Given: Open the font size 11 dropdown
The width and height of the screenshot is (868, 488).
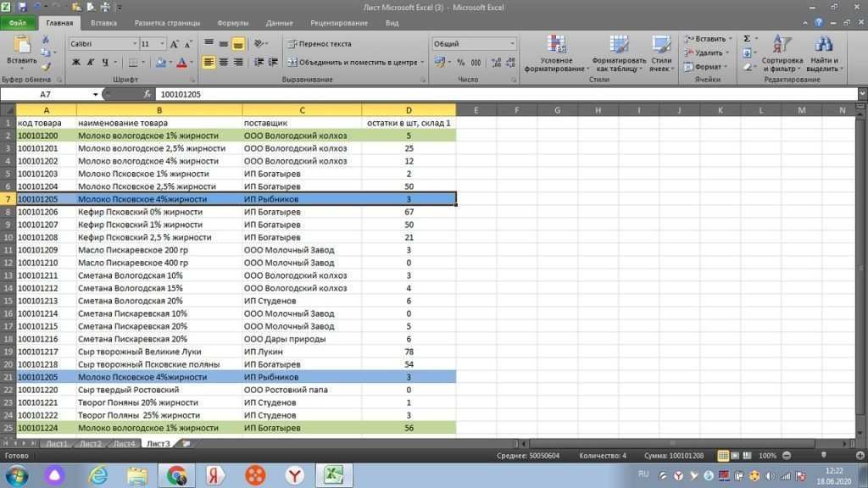Looking at the screenshot, I should (x=162, y=44).
